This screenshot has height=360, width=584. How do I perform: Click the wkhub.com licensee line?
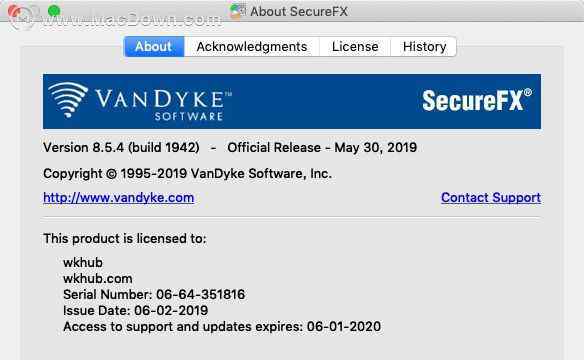pyautogui.click(x=98, y=278)
